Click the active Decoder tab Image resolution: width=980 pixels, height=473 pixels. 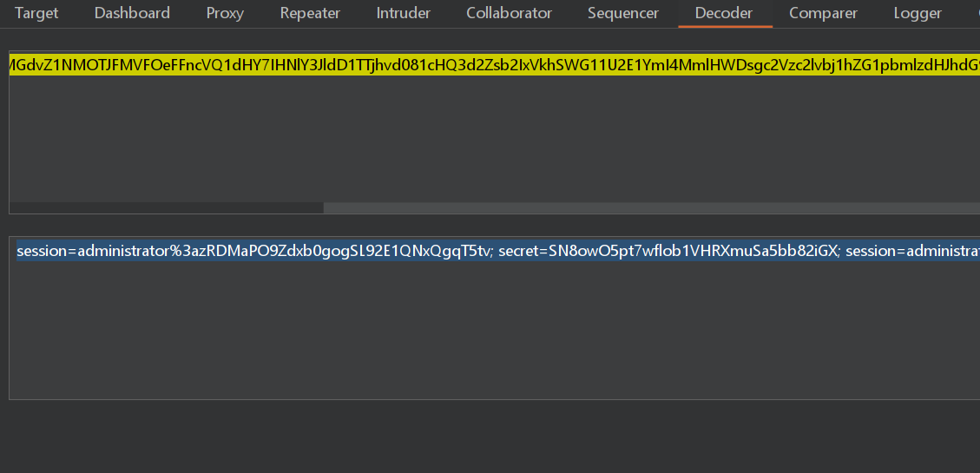(x=724, y=13)
